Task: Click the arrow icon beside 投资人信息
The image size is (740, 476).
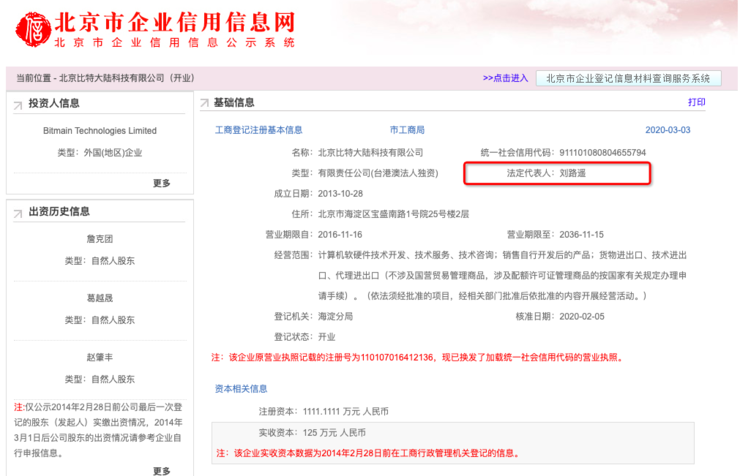Action: pyautogui.click(x=18, y=105)
